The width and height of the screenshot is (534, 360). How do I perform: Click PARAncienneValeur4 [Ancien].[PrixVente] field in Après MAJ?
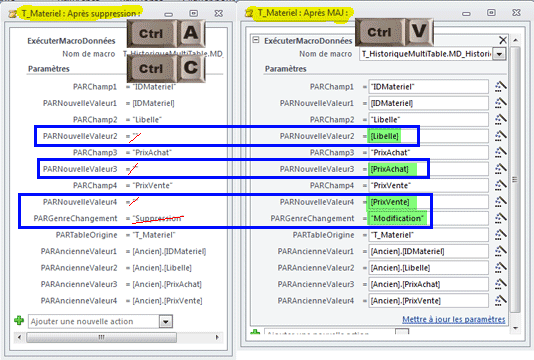(x=428, y=300)
